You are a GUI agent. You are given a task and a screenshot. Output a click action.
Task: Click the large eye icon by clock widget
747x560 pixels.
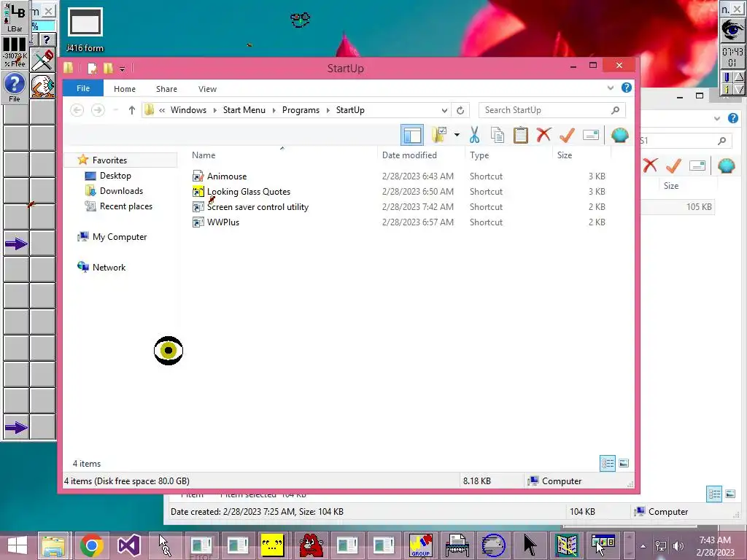click(732, 31)
